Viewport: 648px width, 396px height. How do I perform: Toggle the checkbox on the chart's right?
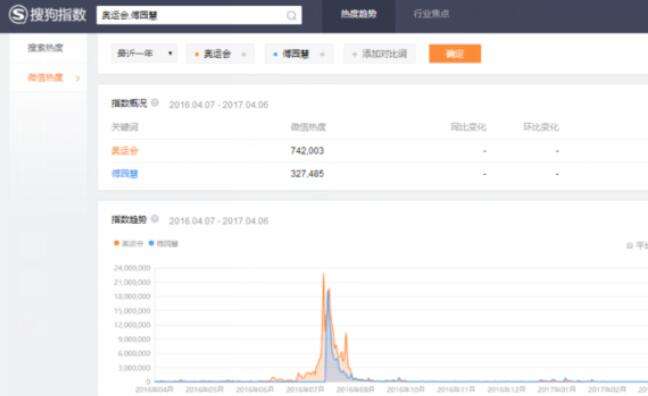pyautogui.click(x=629, y=246)
